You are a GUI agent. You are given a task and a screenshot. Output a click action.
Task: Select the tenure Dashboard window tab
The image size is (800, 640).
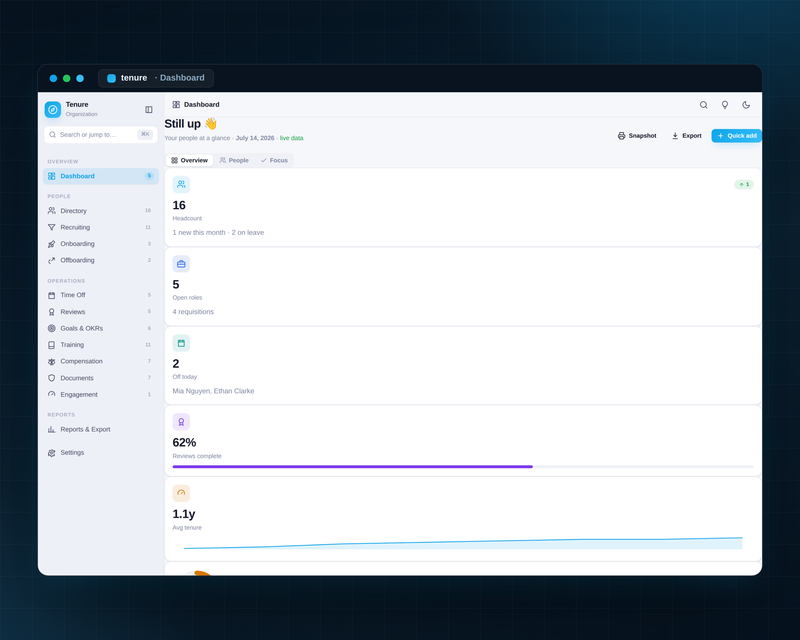(156, 78)
